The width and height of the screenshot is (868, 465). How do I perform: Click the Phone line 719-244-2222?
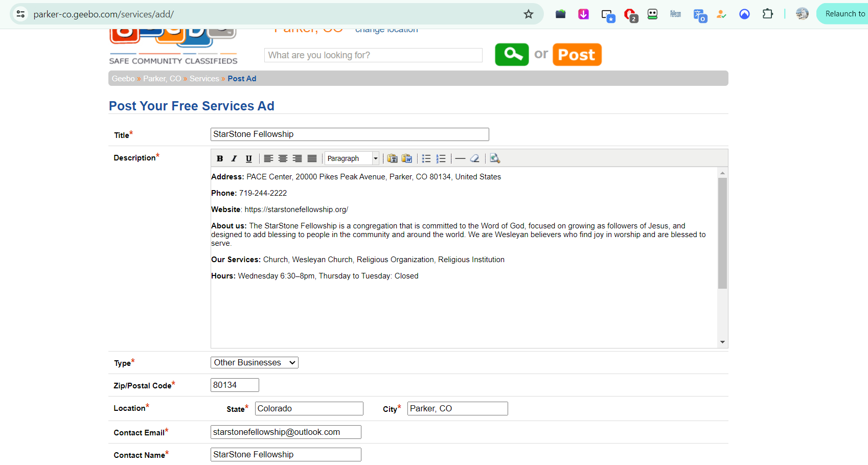click(249, 193)
